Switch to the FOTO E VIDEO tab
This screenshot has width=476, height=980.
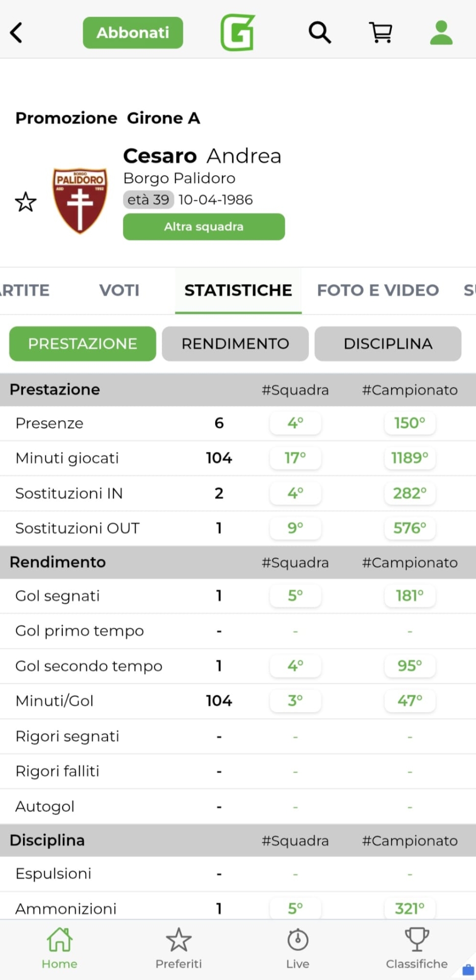(x=378, y=290)
